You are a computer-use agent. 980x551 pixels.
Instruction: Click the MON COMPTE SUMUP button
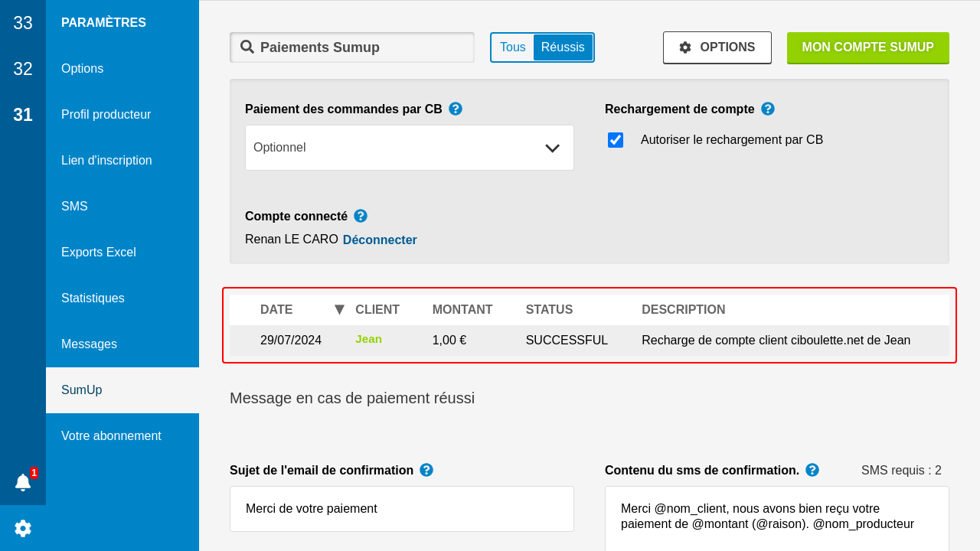pos(867,47)
